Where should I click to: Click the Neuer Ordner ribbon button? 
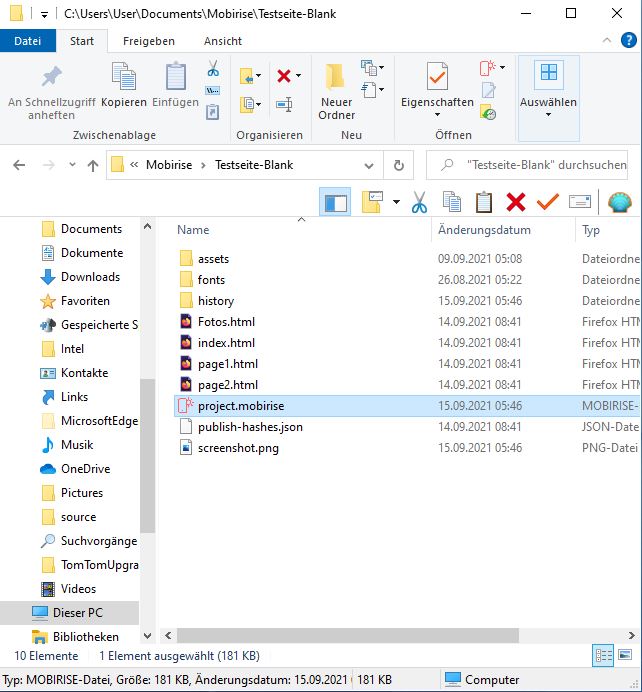click(336, 91)
